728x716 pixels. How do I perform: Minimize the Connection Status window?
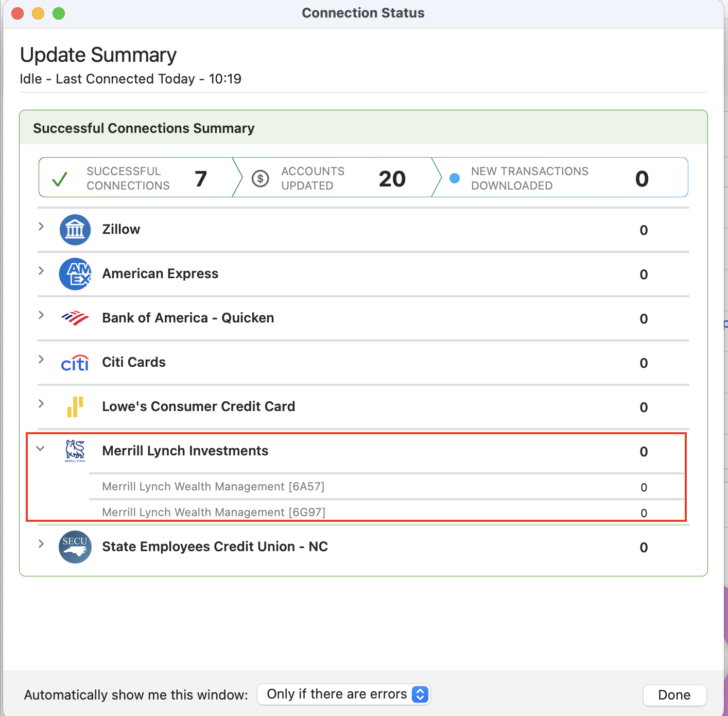[x=38, y=13]
